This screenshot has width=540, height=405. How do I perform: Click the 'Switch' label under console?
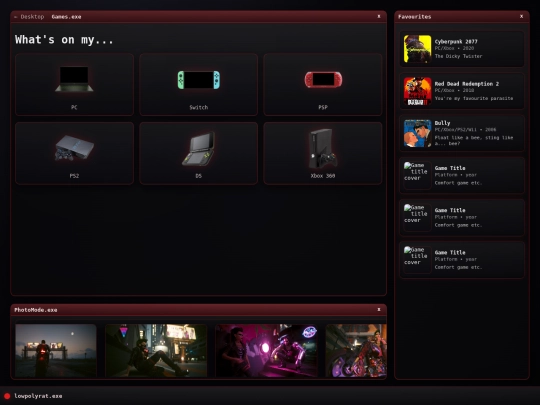pos(199,107)
